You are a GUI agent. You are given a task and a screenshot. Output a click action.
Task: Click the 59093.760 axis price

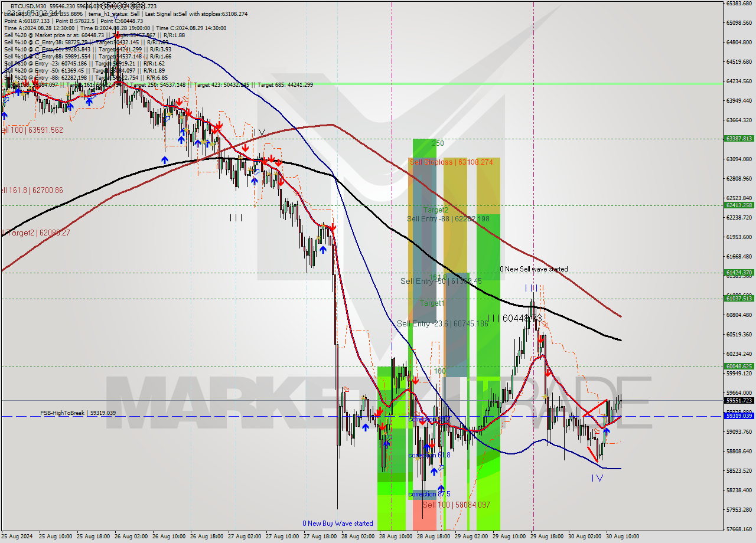(739, 432)
